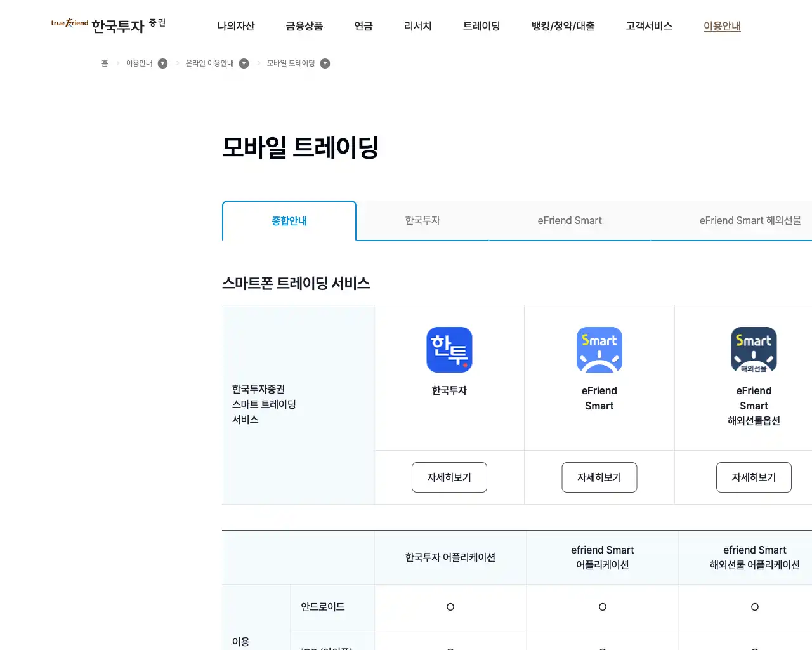
Task: Click the 안드로이드 circle under efriend Smart 어플리케이션
Action: [603, 607]
